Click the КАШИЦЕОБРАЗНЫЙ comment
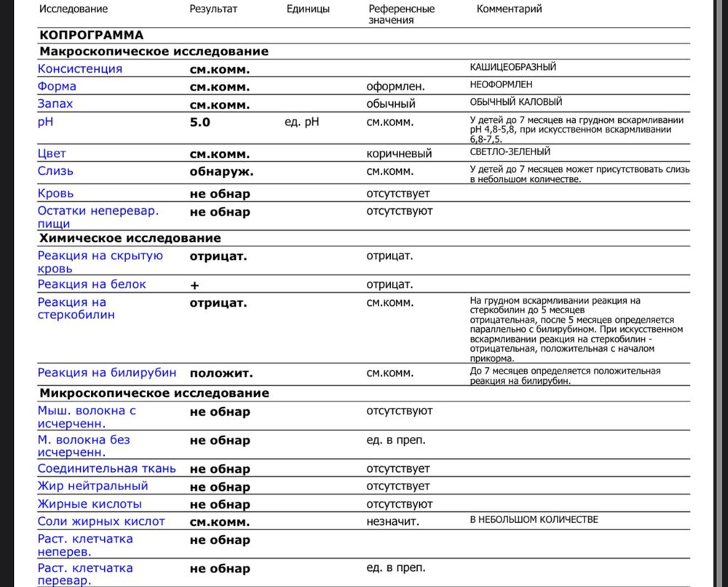Image resolution: width=728 pixels, height=587 pixels. pyautogui.click(x=513, y=67)
